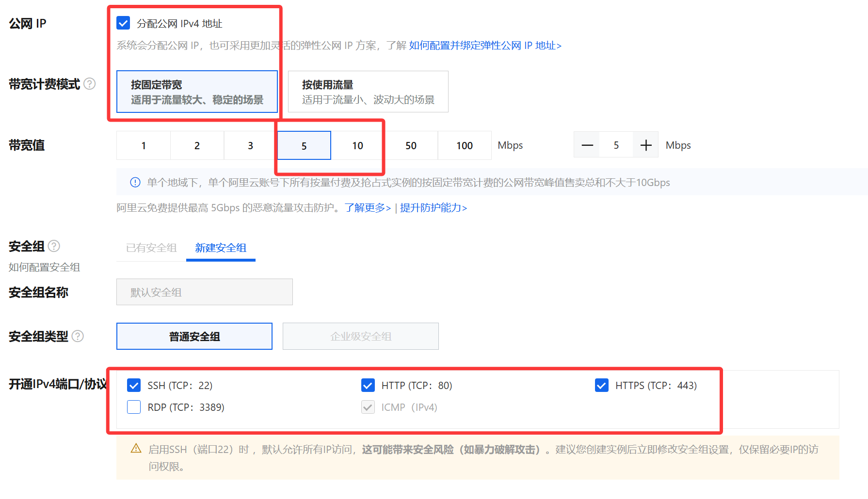Click the minus button for bandwidth
Screen dimensions: 868x499
[x=587, y=145]
